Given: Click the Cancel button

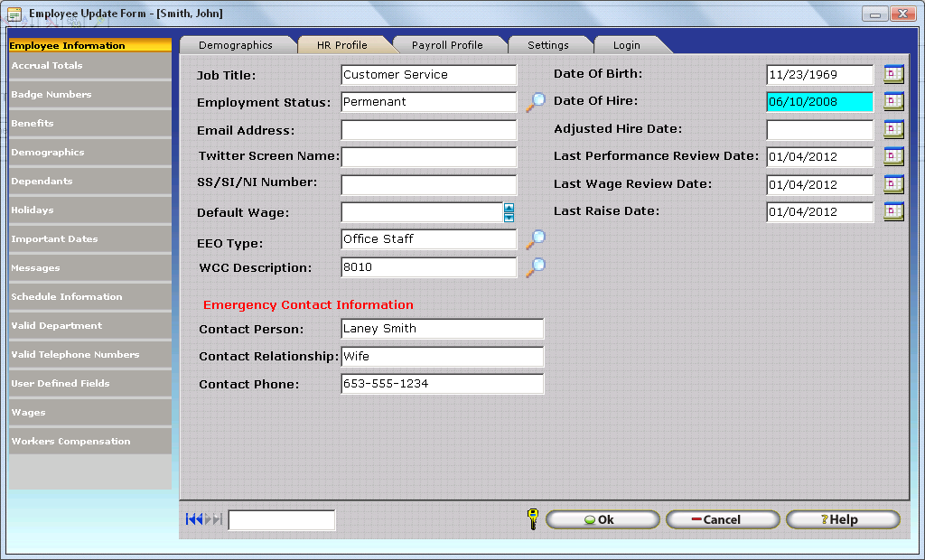Looking at the screenshot, I should (722, 519).
